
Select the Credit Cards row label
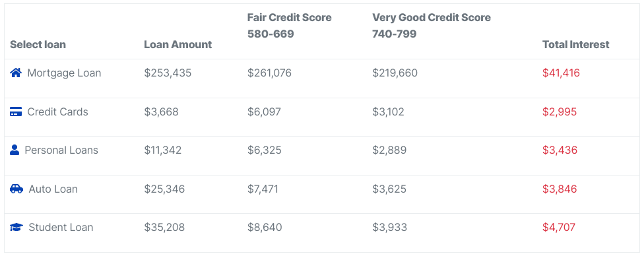[57, 112]
